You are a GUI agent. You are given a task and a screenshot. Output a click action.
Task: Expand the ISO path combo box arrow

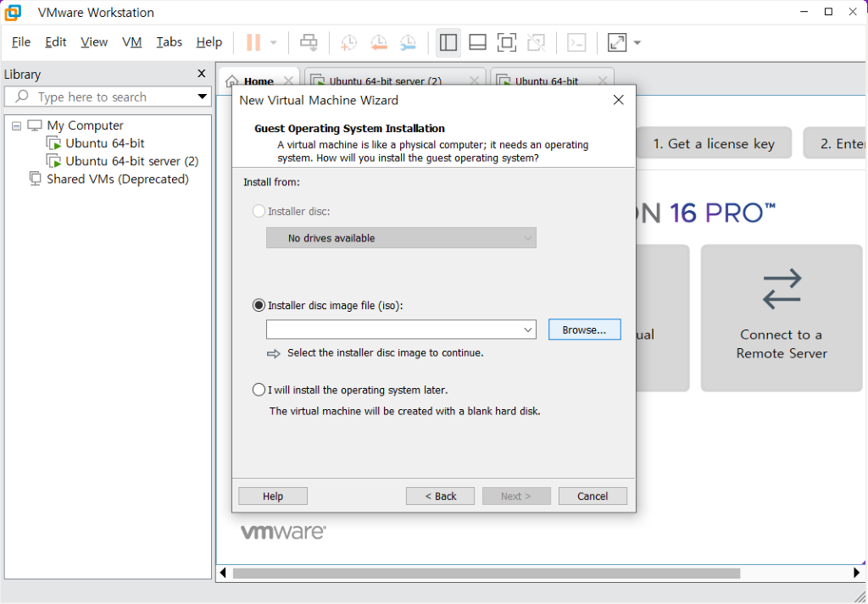tap(527, 330)
